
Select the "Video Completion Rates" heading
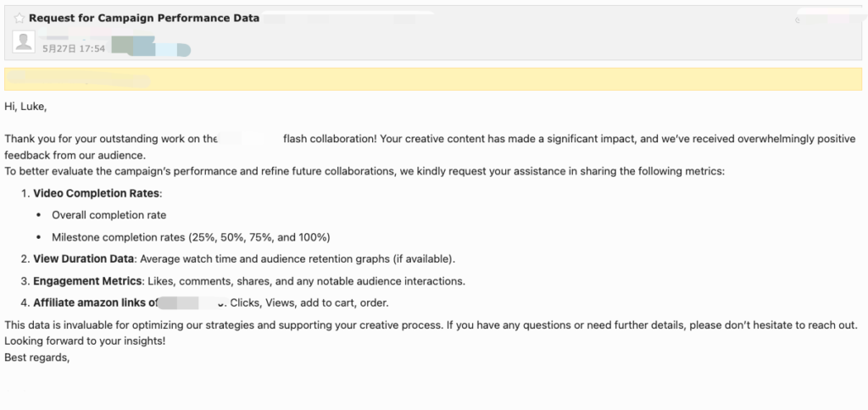click(97, 194)
